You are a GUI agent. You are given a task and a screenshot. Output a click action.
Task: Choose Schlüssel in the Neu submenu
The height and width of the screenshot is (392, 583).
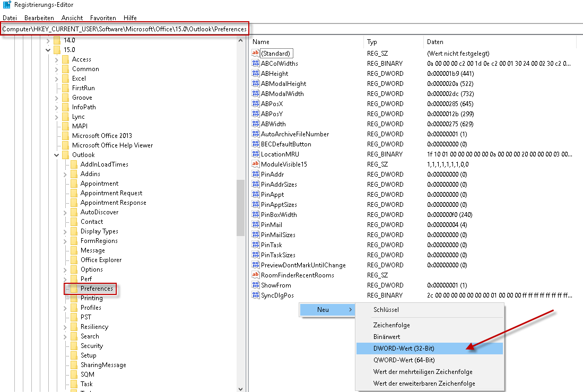coord(430,309)
